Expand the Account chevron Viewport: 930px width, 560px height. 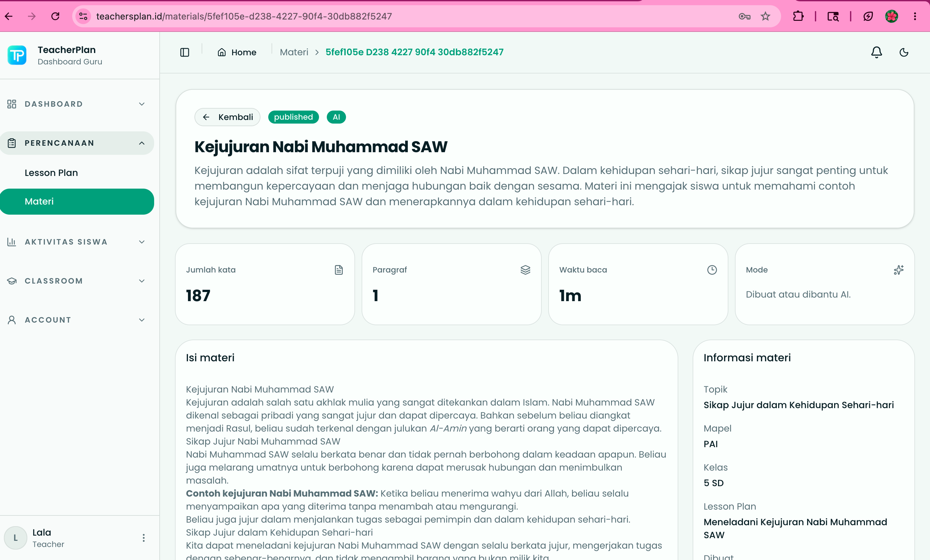[142, 320]
